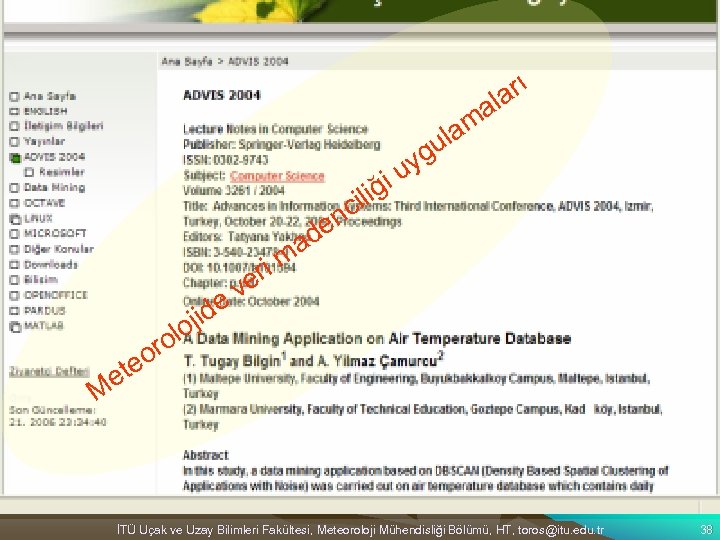Follow the Computer Science subject link

[277, 176]
